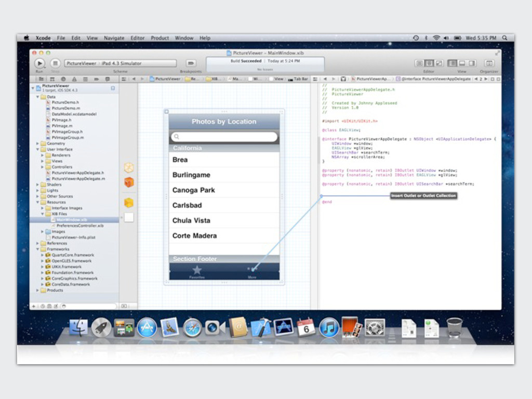Select the Window object in the dock
This screenshot has height=399, width=532.
129,218
